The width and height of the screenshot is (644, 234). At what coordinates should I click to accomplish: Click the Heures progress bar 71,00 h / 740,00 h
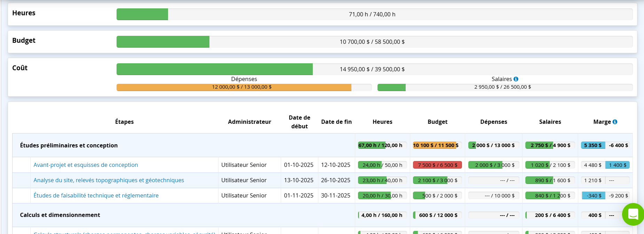point(374,14)
